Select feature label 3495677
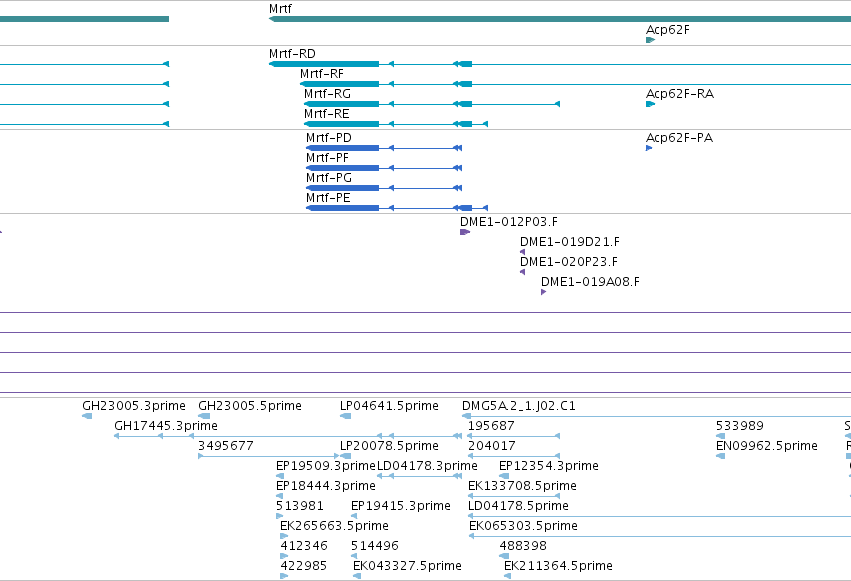The height and width of the screenshot is (581, 851). [225, 446]
